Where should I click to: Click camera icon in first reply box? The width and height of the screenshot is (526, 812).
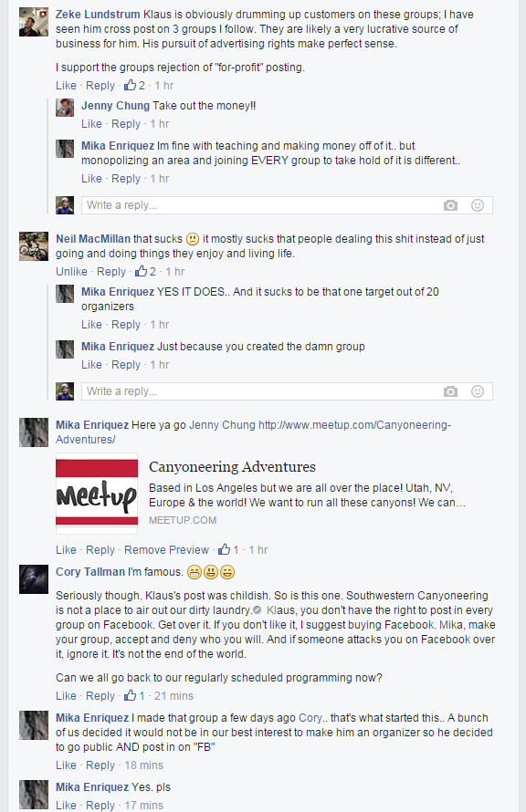[450, 205]
